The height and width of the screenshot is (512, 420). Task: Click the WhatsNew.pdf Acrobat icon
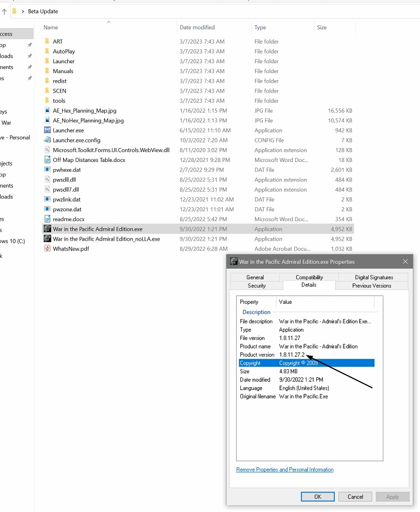pos(47,248)
